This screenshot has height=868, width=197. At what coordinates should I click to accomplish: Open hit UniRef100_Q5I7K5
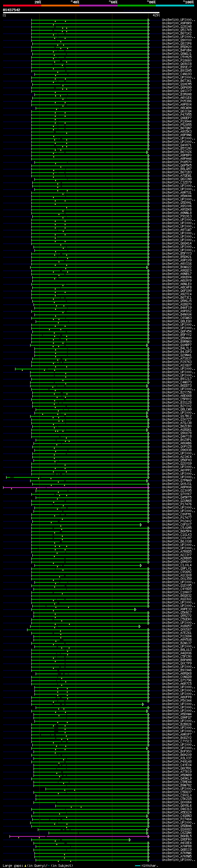pyautogui.click(x=177, y=30)
